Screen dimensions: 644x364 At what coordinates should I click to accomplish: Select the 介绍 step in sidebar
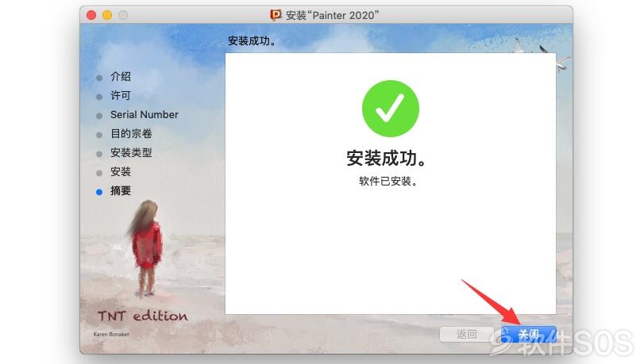tap(121, 76)
